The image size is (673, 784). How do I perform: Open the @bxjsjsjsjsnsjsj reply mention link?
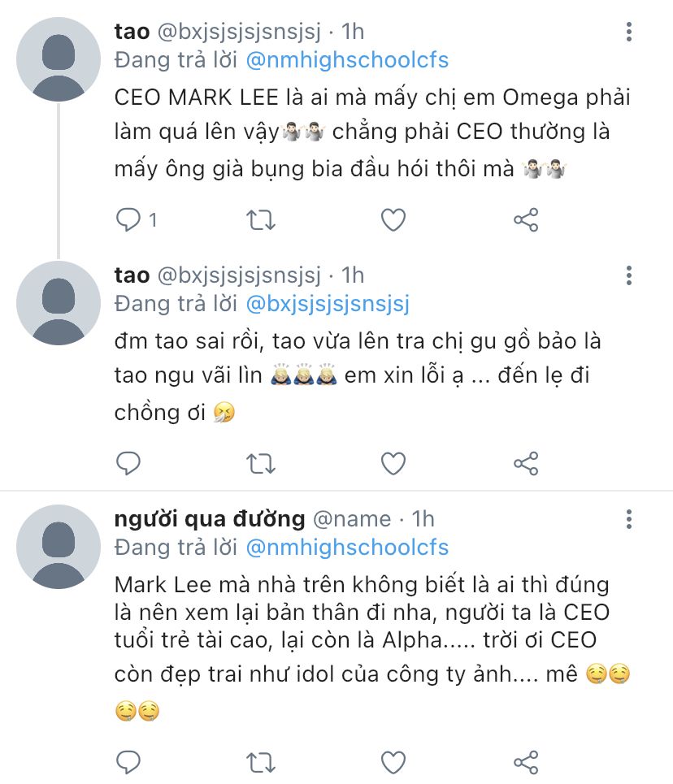tap(328, 304)
